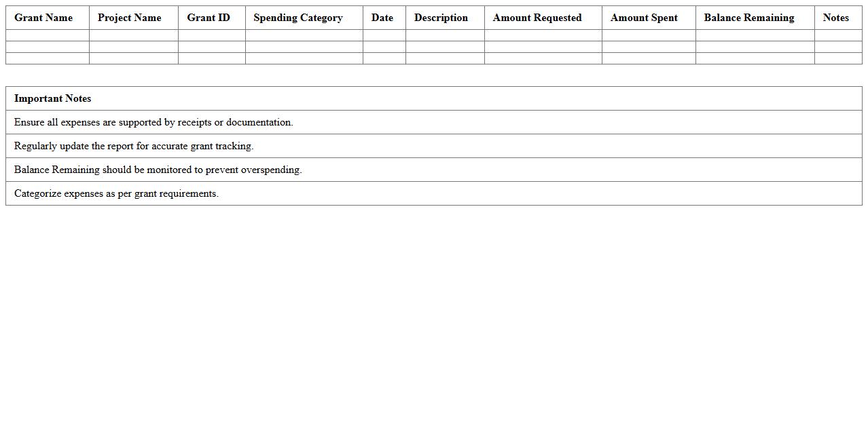
Task: Click second empty cell under Balance Remaining
Action: 755,47
